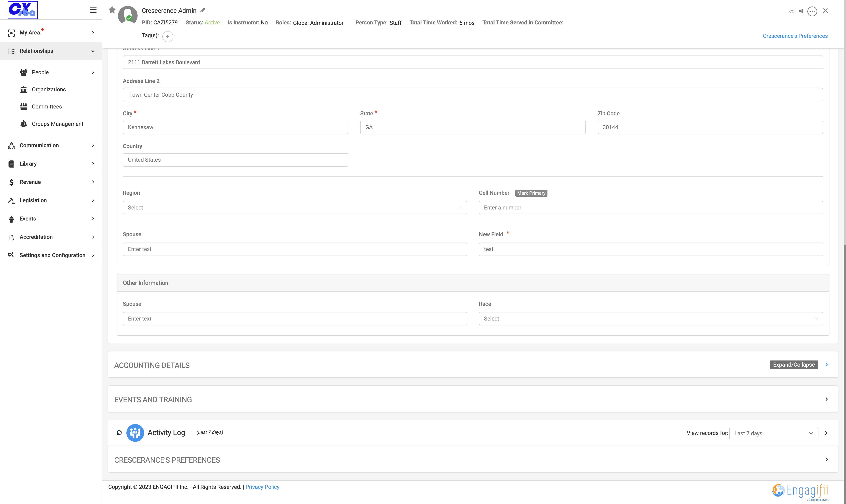846x504 pixels.
Task: Click the Cell Number input field
Action: click(x=651, y=208)
